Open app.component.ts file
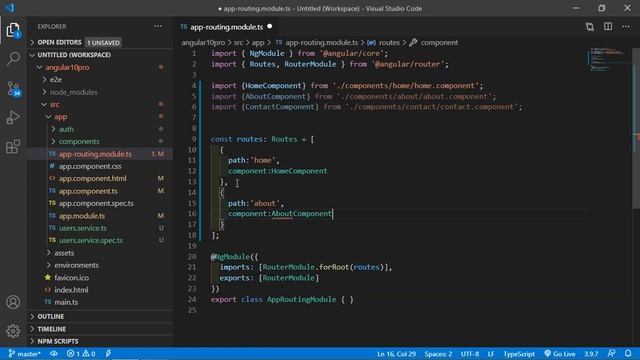 click(100, 191)
